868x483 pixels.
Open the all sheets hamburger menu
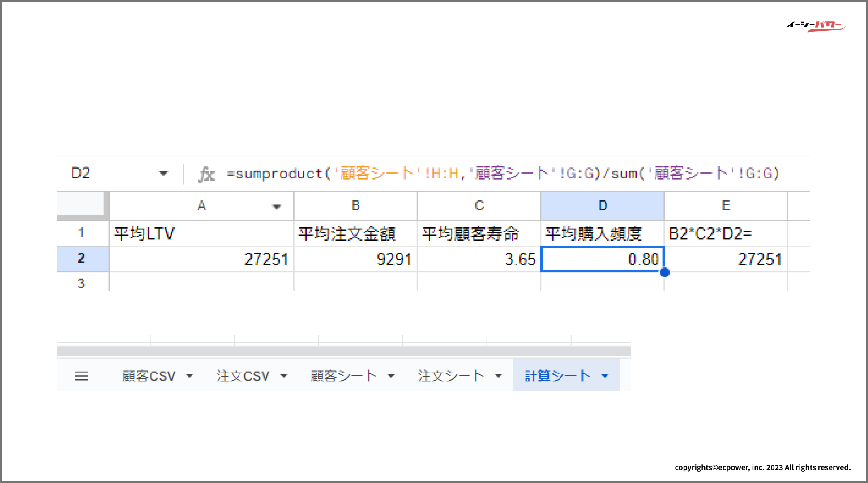81,376
